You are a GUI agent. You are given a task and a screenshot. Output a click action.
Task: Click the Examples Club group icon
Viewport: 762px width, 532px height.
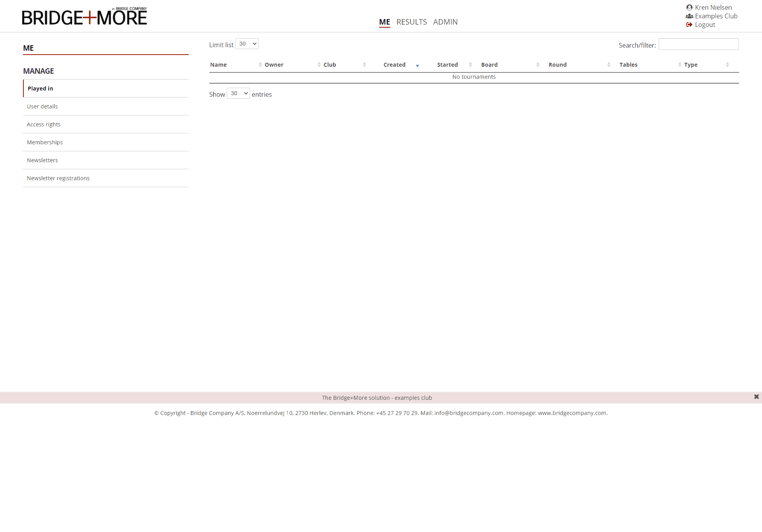click(x=689, y=16)
